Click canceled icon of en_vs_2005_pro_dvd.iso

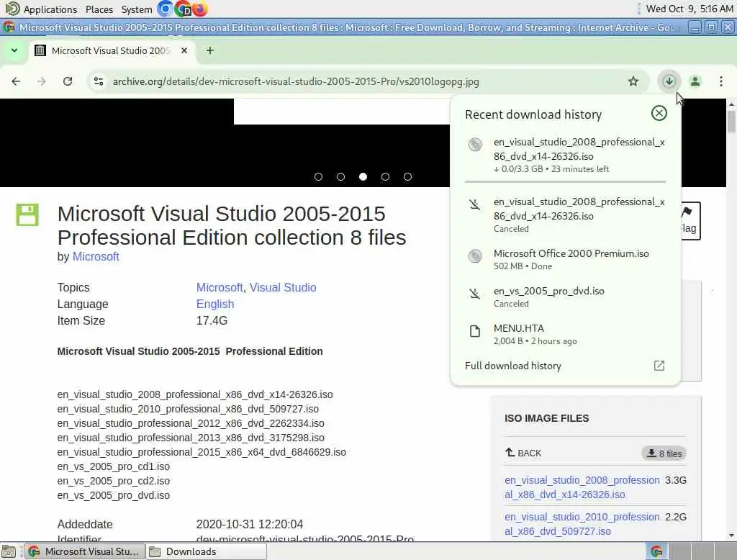pyautogui.click(x=475, y=294)
